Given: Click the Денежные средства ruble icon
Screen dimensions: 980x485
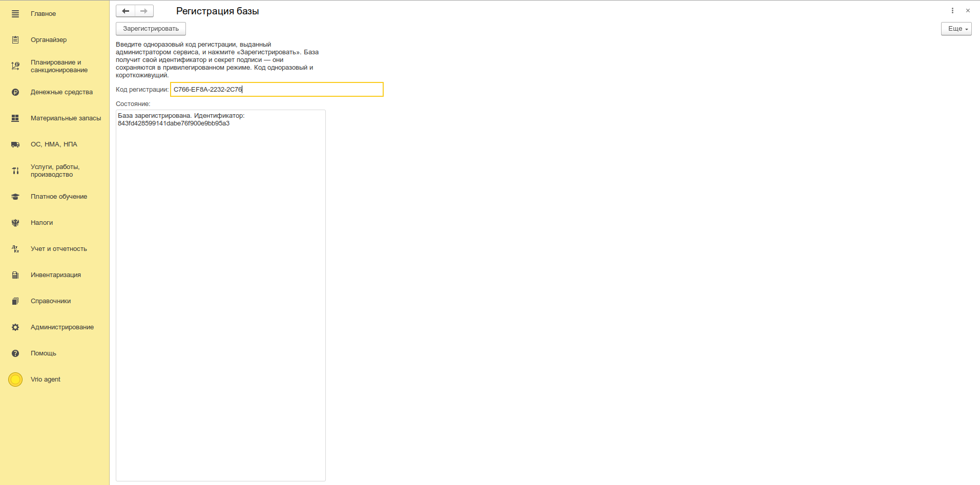Looking at the screenshot, I should click(x=15, y=92).
